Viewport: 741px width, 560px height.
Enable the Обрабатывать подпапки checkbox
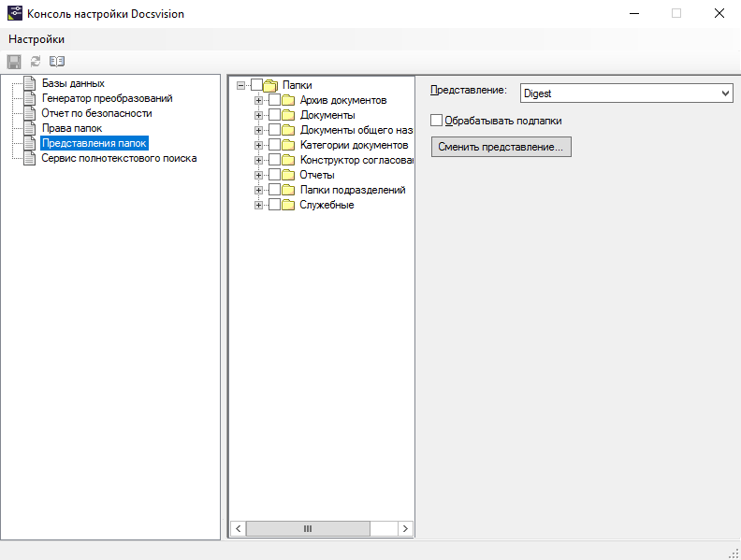tap(437, 121)
